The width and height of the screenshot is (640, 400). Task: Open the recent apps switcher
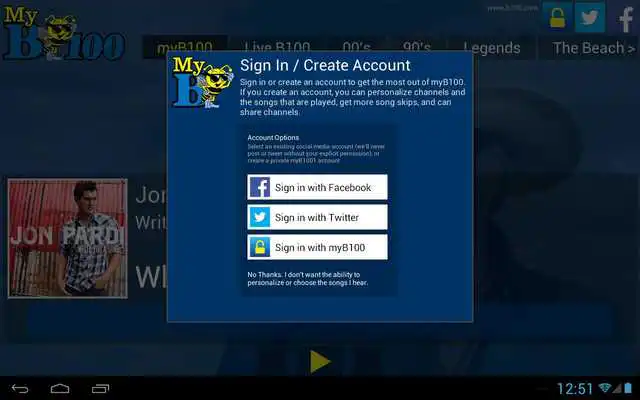(101, 388)
